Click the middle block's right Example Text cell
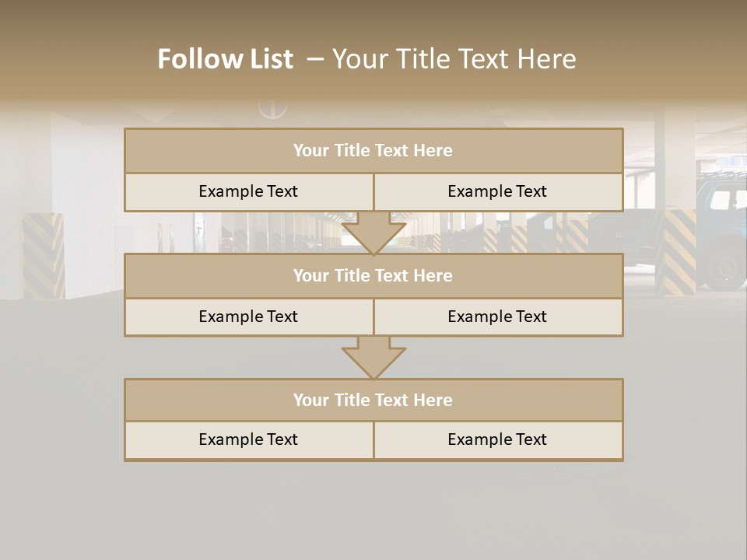 click(x=497, y=317)
